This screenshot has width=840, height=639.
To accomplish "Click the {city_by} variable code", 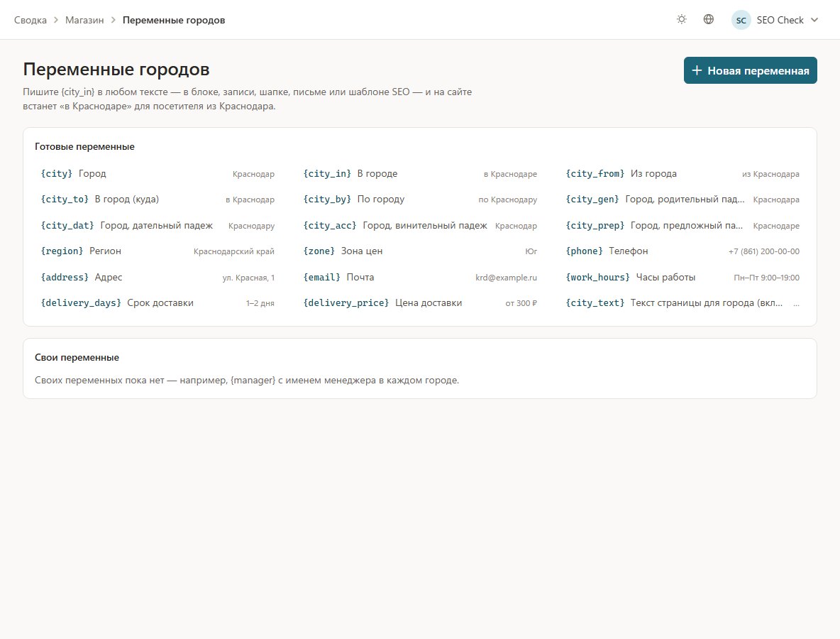I will (327, 200).
